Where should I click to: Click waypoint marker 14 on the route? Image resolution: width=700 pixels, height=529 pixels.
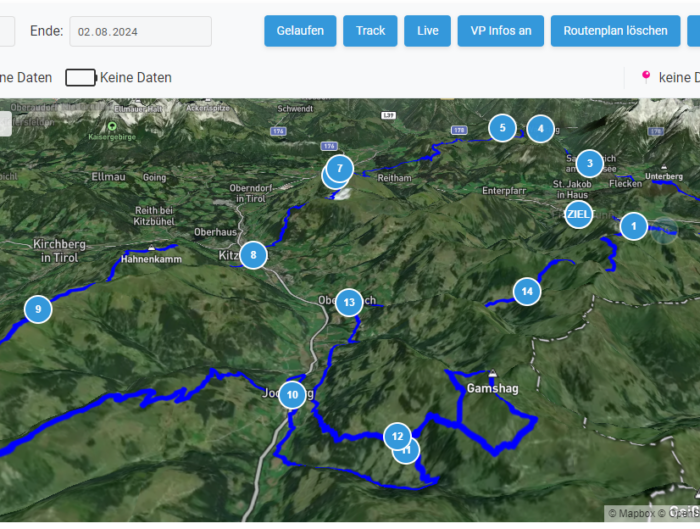[527, 292]
